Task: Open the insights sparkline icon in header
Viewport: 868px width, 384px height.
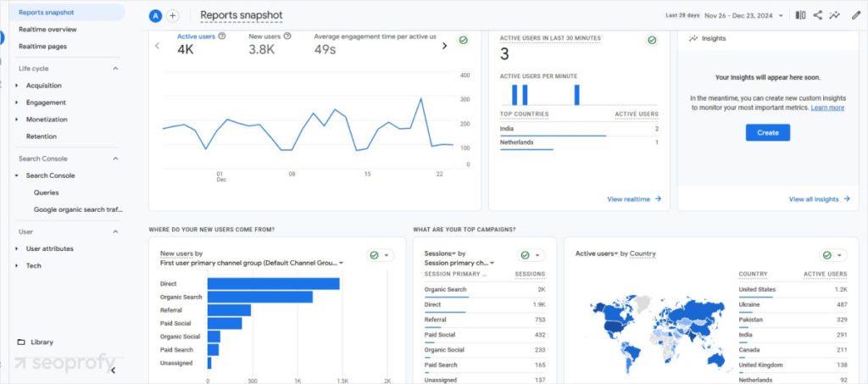Action: click(x=834, y=15)
